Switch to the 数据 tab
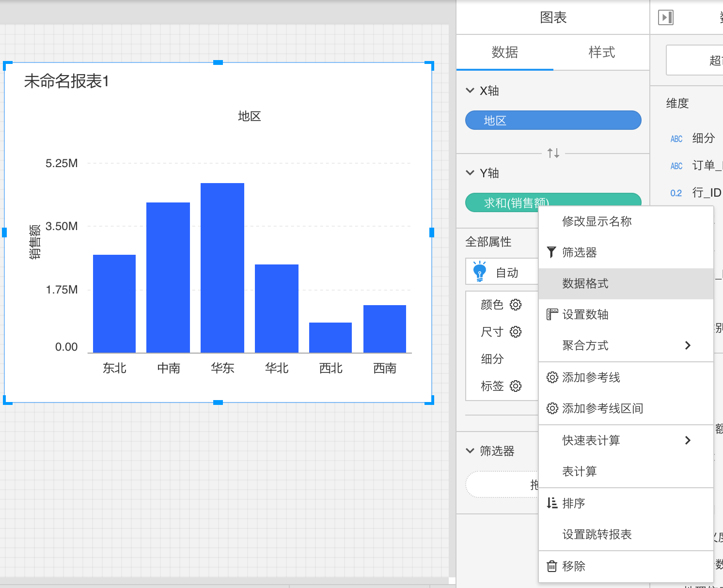This screenshot has height=588, width=723. point(504,52)
